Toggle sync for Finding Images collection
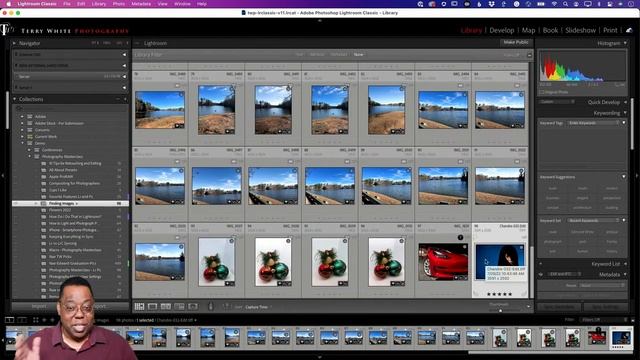 (x=15, y=203)
